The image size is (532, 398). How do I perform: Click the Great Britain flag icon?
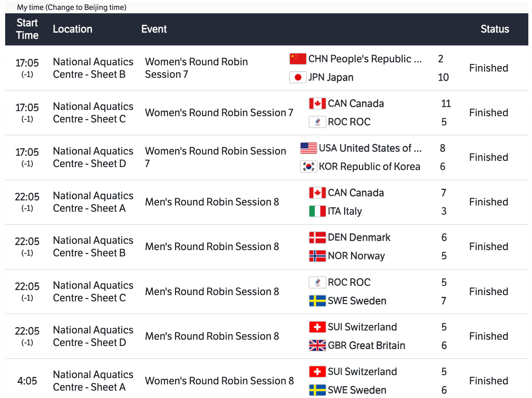pyautogui.click(x=317, y=345)
